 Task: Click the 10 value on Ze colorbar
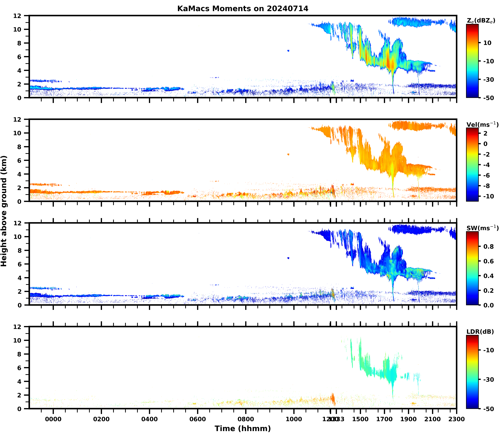487,43
